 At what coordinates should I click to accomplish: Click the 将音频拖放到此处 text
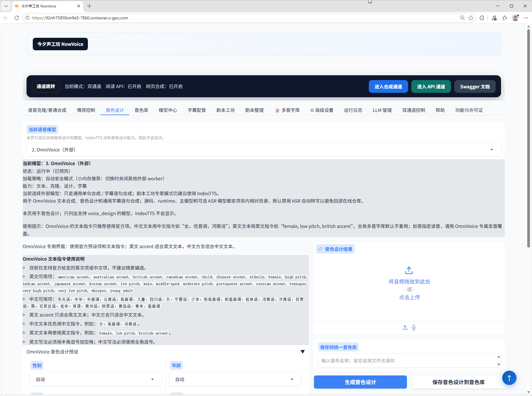click(409, 281)
